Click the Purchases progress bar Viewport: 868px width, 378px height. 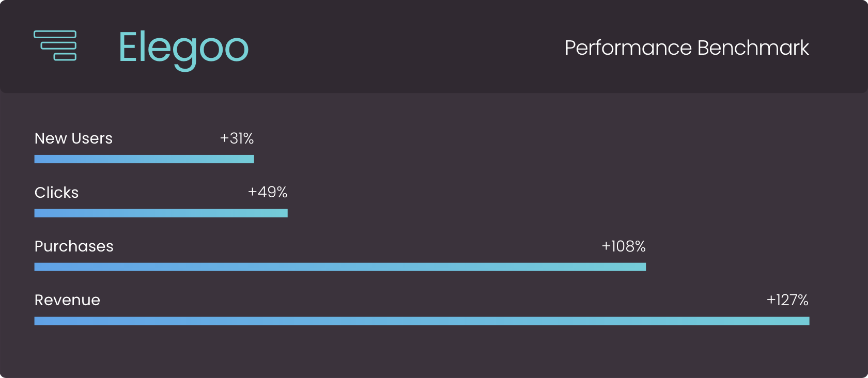[340, 267]
